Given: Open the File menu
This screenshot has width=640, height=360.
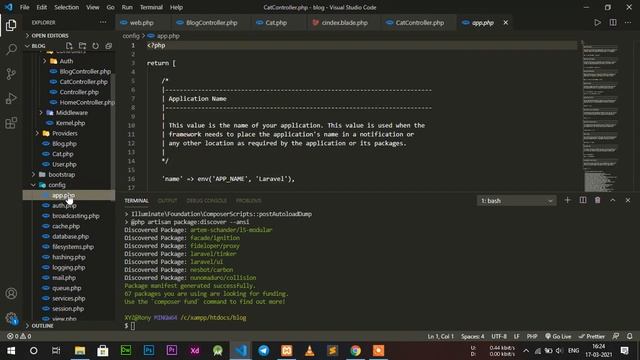Looking at the screenshot, I should pyautogui.click(x=24, y=7).
